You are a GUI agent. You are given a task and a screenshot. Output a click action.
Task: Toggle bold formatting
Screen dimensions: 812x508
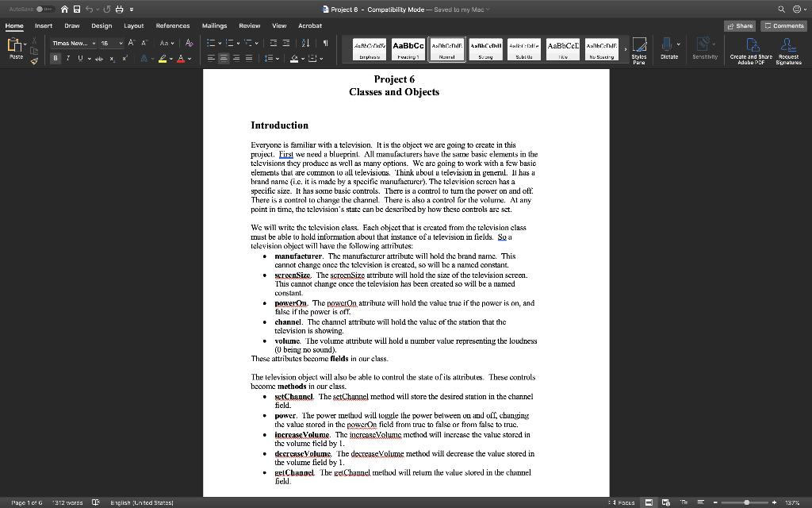(x=56, y=58)
